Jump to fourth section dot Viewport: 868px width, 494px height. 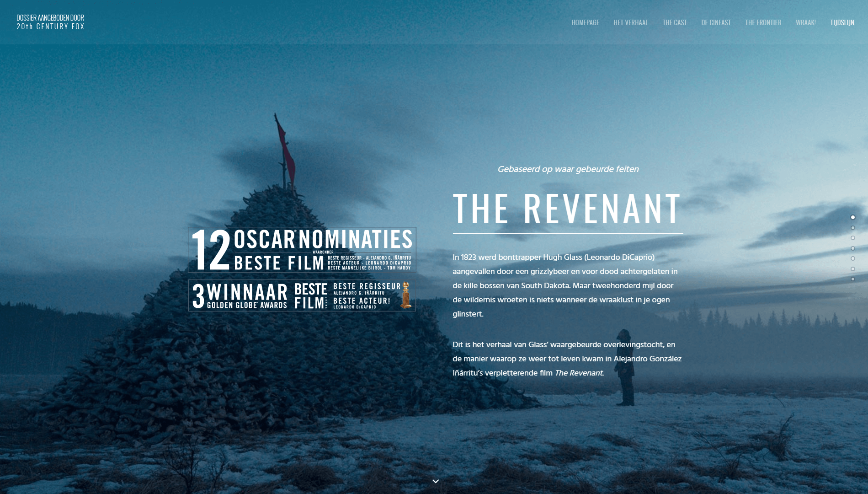click(x=852, y=248)
